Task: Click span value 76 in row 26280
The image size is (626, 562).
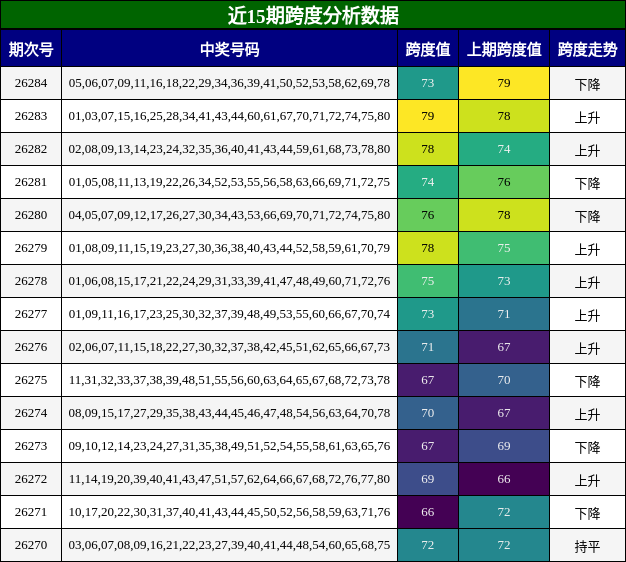Action: pos(428,215)
